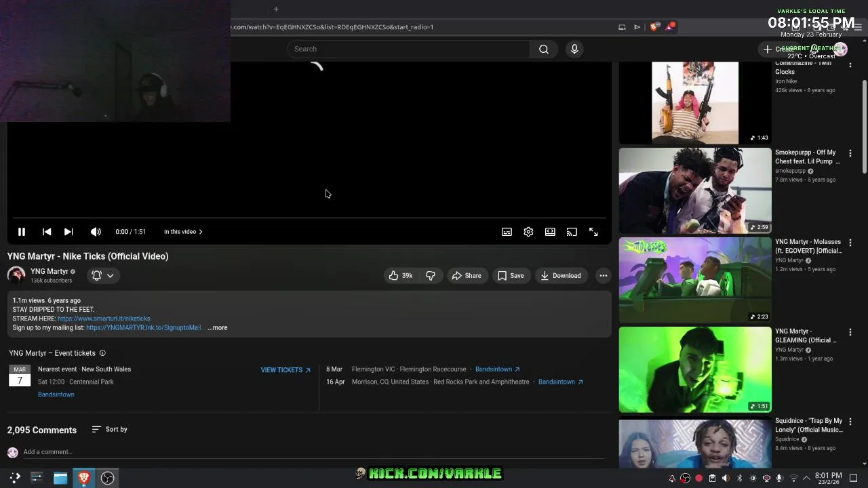This screenshot has height=488, width=868.
Task: Open video player settings gear
Action: click(x=528, y=232)
